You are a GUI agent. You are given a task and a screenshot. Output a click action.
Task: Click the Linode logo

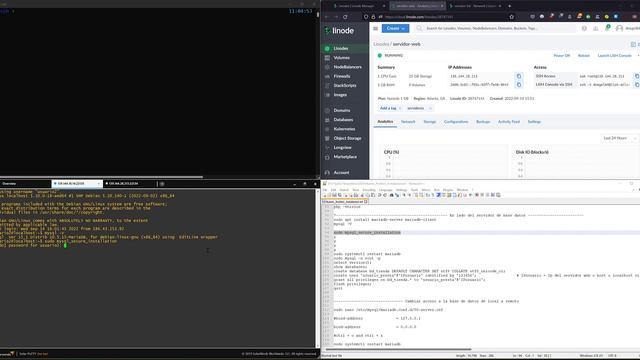click(x=339, y=31)
